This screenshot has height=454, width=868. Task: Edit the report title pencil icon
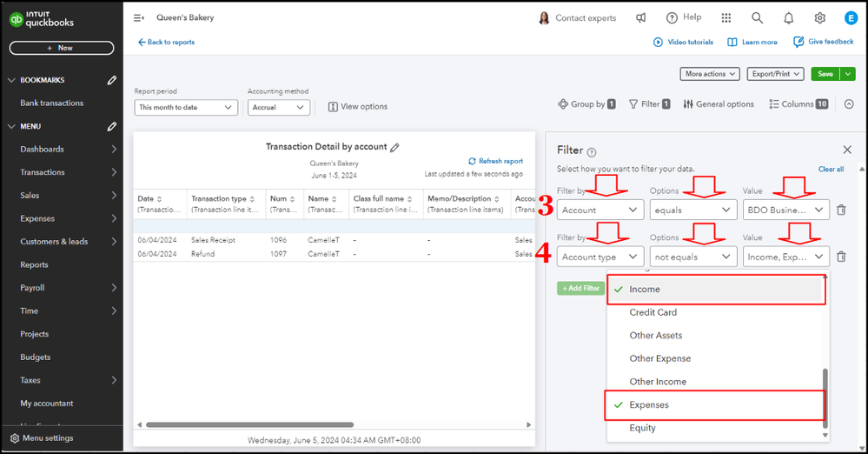[x=394, y=148]
